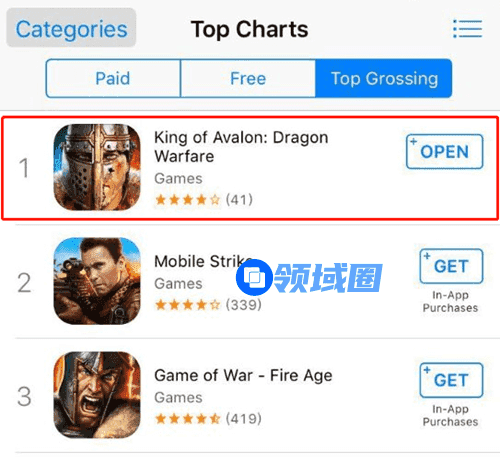Get the Mobile Strike game
Image resolution: width=500 pixels, height=457 pixels.
pos(451,266)
